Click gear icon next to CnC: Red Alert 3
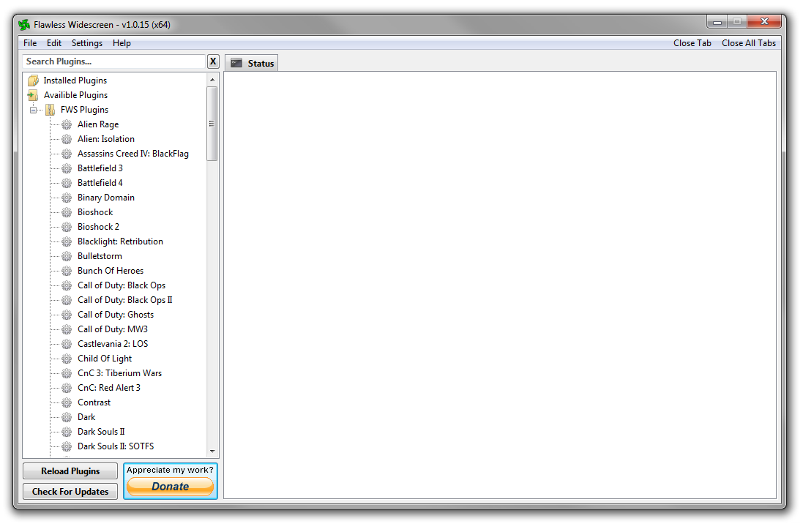Image resolution: width=803 pixels, height=532 pixels. coord(67,388)
